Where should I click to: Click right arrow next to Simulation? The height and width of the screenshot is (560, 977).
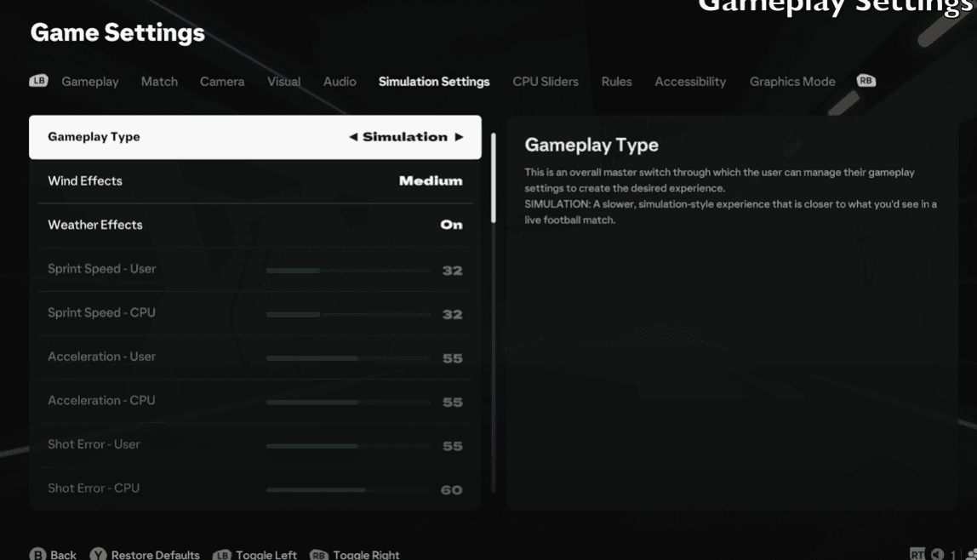[x=460, y=136]
